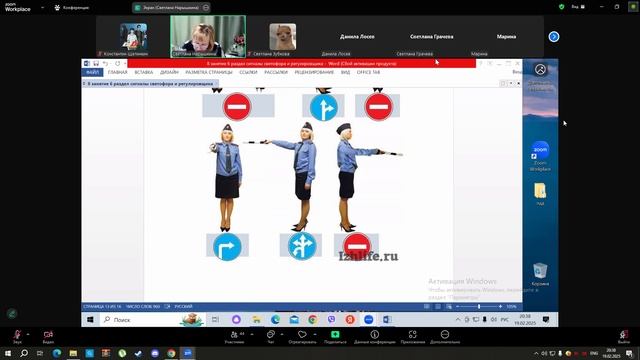This screenshot has height=360, width=640.
Task: Select Светлана Нарышкина active speaker thumbnail
Action: [208, 36]
